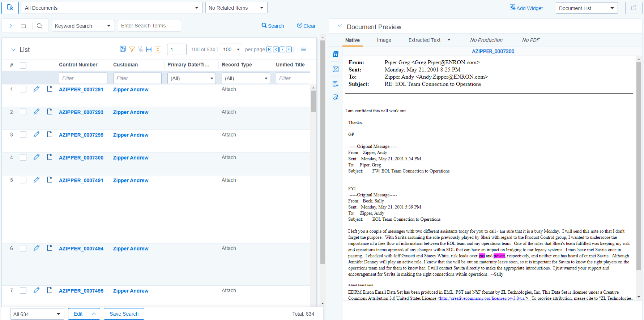Open the Primary Date filter (All) dropdown
Image resolution: width=644 pixels, height=320 pixels.
192,78
